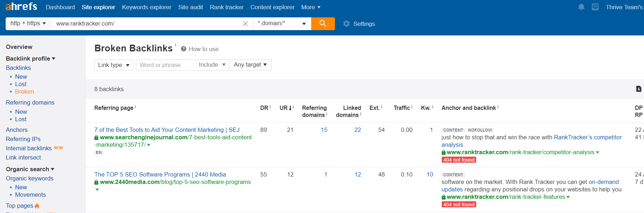Go to Dashboard

pos(60,7)
